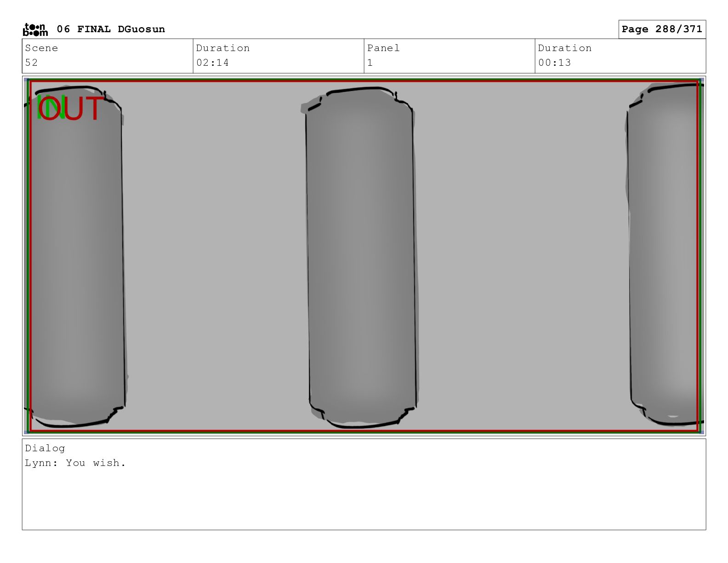Click the first Duration header label
This screenshot has height=563, width=728.
222,48
